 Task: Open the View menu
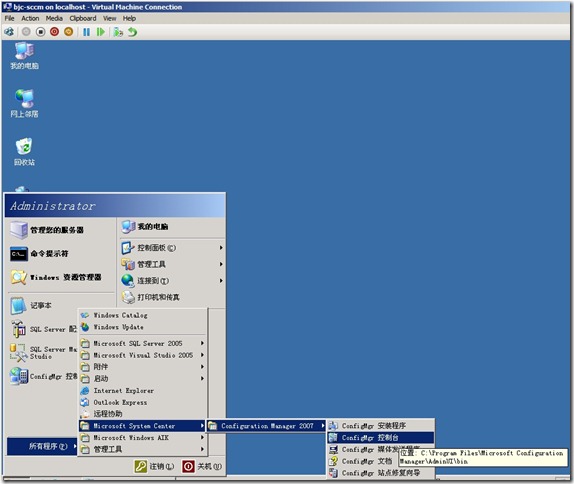point(109,18)
